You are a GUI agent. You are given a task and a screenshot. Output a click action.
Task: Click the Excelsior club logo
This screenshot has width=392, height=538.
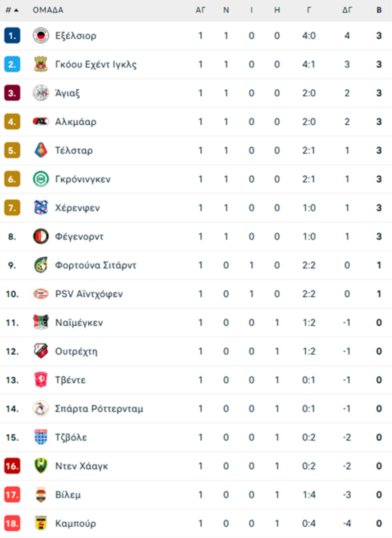point(41,36)
